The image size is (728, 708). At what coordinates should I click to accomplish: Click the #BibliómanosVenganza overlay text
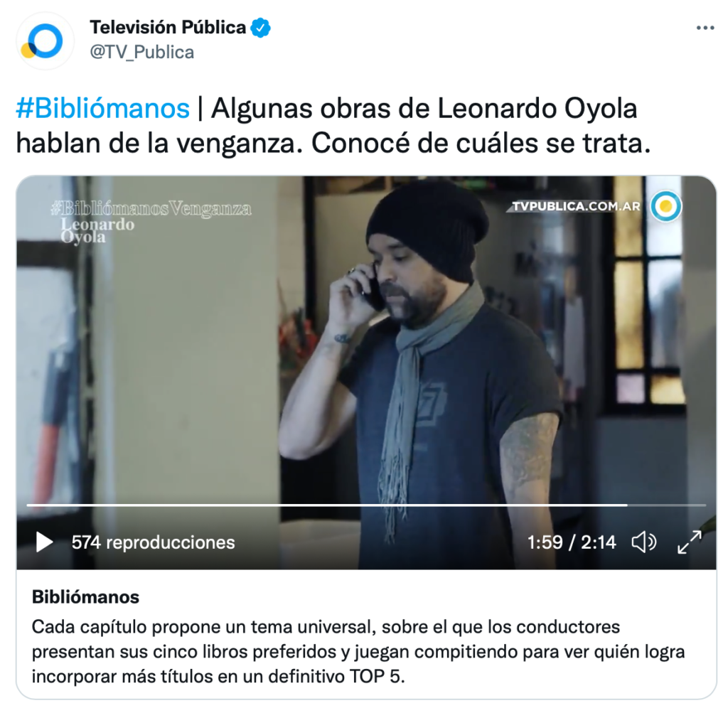pyautogui.click(x=151, y=208)
